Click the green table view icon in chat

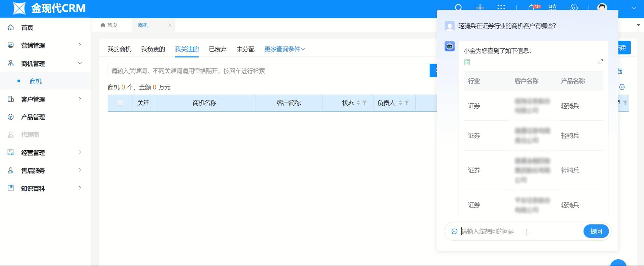(467, 62)
